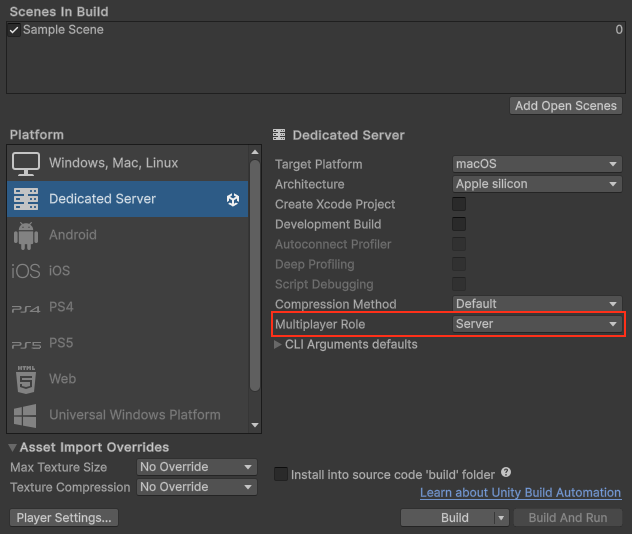Click the Dedicated Server rack icon
This screenshot has width=632, height=534.
pos(26,199)
